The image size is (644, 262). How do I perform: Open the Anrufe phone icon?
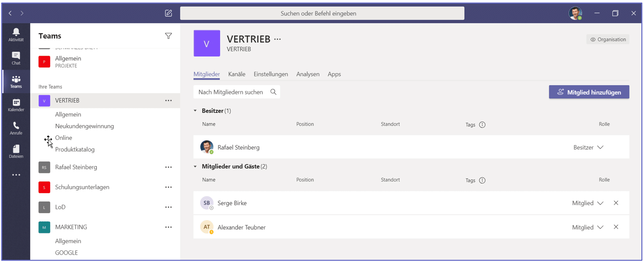tap(16, 128)
